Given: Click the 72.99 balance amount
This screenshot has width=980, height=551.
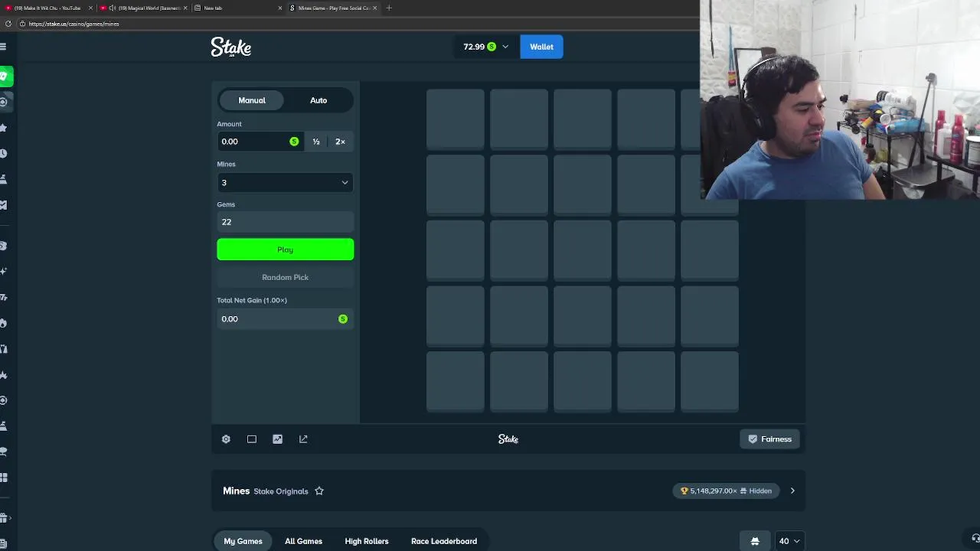Looking at the screenshot, I should pyautogui.click(x=474, y=47).
